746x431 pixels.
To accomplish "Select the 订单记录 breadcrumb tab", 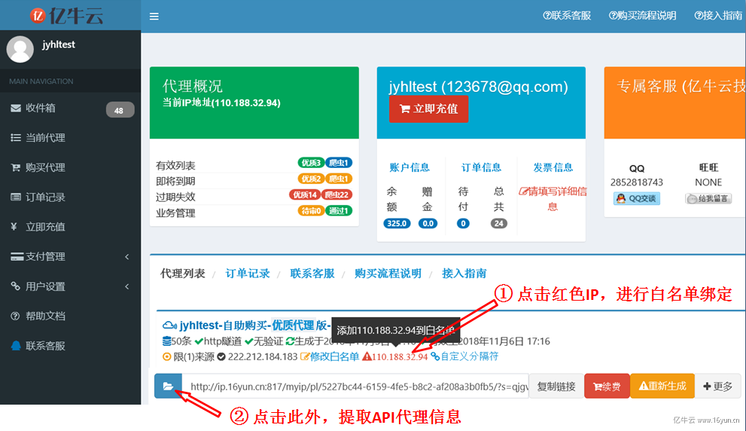I will point(247,273).
